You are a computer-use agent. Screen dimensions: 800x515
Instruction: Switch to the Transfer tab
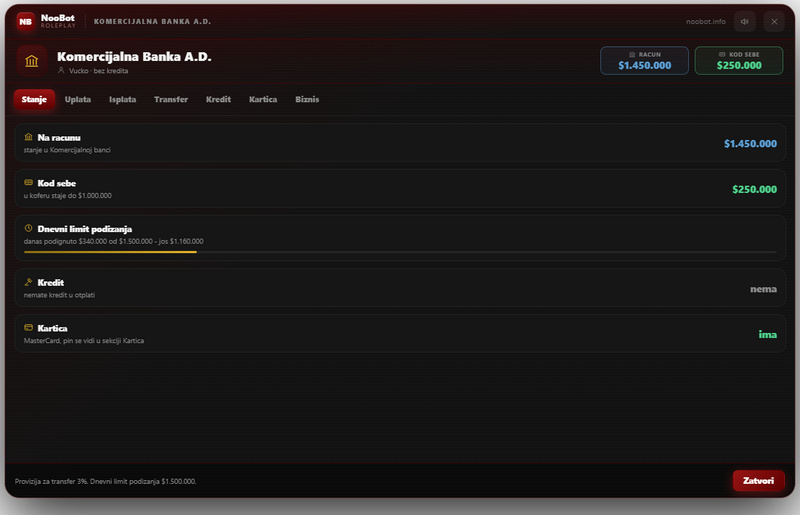click(171, 99)
